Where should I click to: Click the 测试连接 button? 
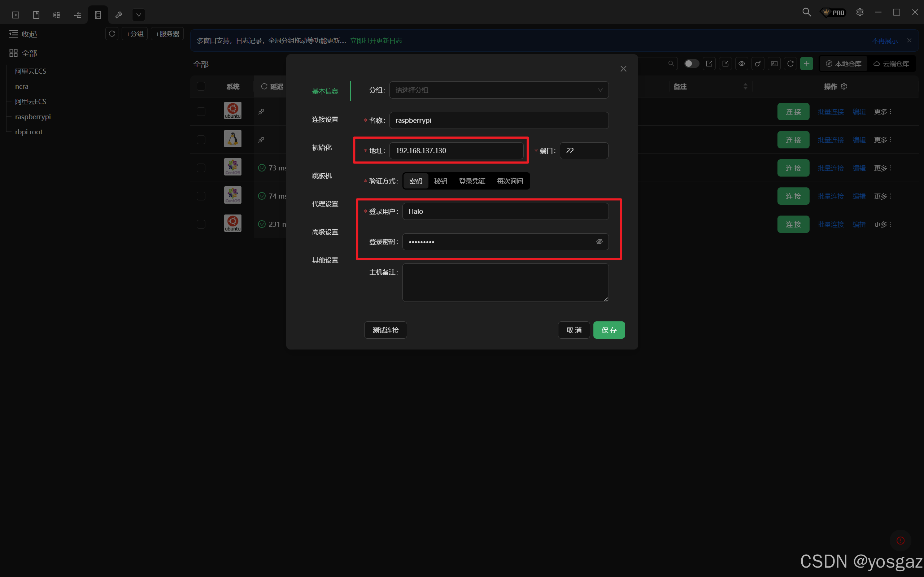point(385,330)
